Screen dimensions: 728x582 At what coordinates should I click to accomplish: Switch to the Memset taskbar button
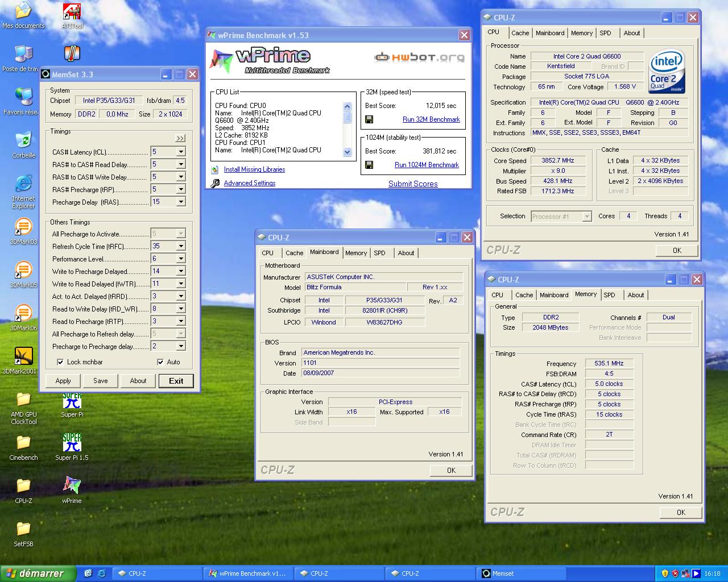(x=521, y=573)
